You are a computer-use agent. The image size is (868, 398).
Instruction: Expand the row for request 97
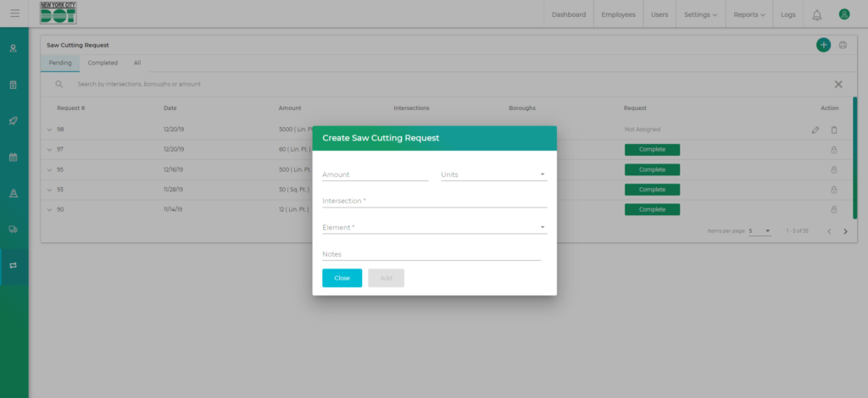pyautogui.click(x=49, y=150)
